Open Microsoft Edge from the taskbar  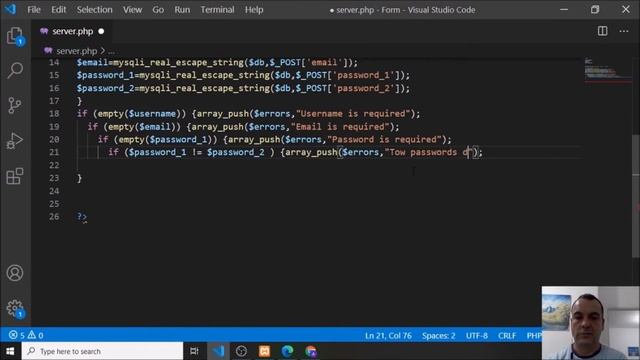coord(287,351)
